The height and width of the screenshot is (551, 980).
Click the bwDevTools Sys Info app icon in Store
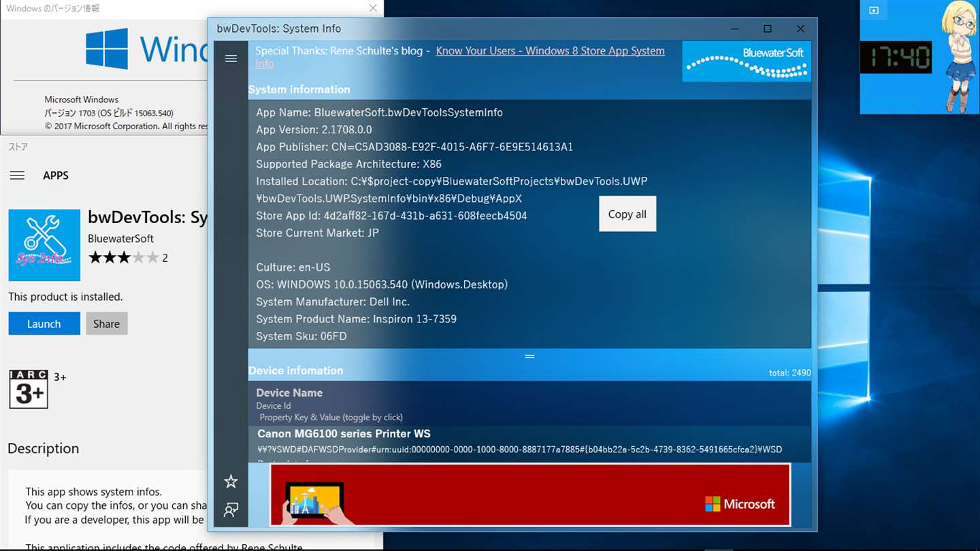point(44,245)
